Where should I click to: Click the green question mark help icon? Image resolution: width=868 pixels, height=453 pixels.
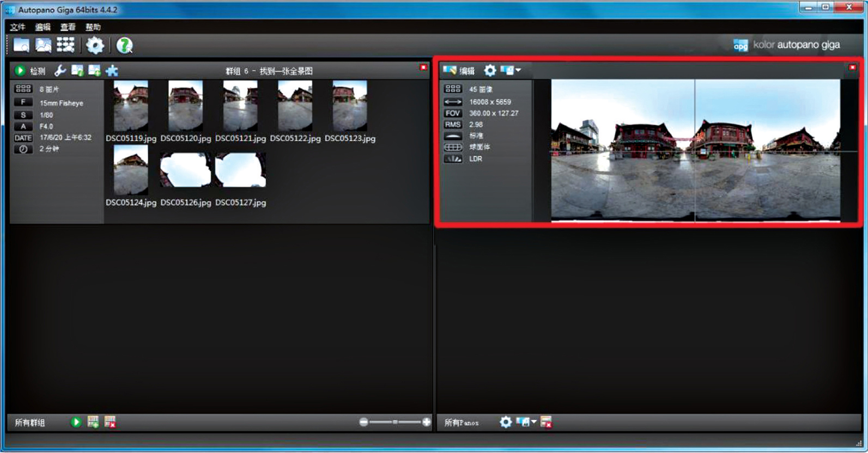[x=124, y=45]
